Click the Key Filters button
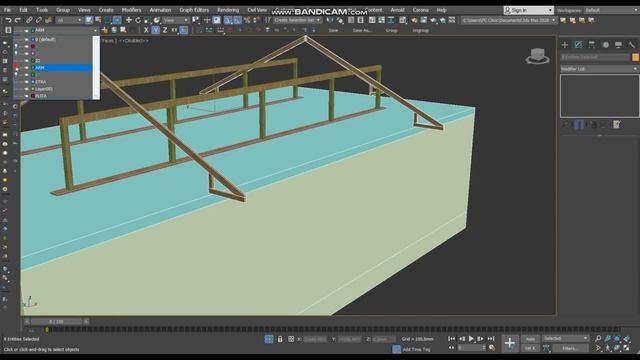Image resolution: width=640 pixels, height=360 pixels. click(570, 348)
